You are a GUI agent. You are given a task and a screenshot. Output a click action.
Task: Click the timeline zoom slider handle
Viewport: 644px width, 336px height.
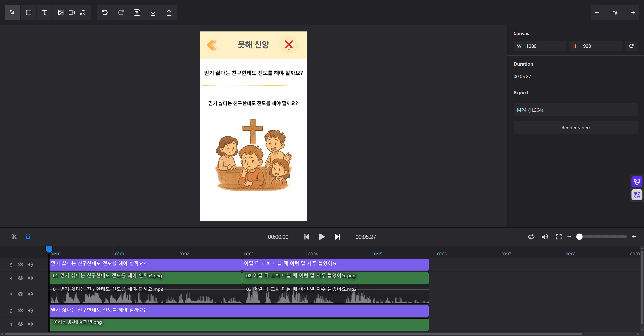pyautogui.click(x=579, y=237)
